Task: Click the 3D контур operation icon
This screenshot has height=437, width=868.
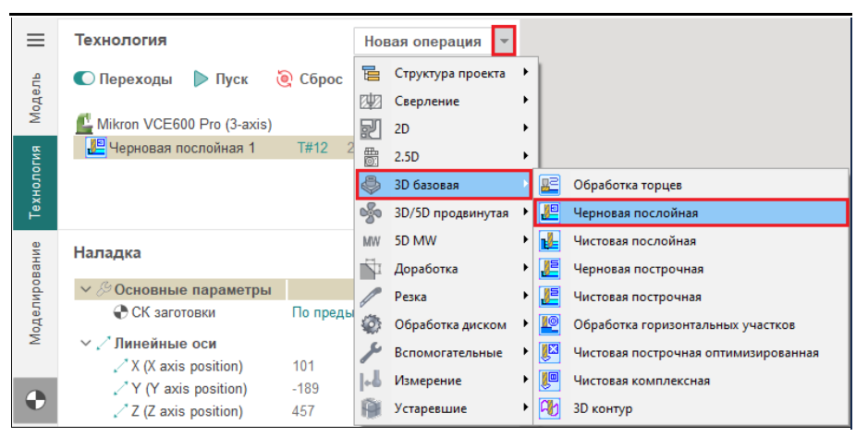Action: point(550,408)
